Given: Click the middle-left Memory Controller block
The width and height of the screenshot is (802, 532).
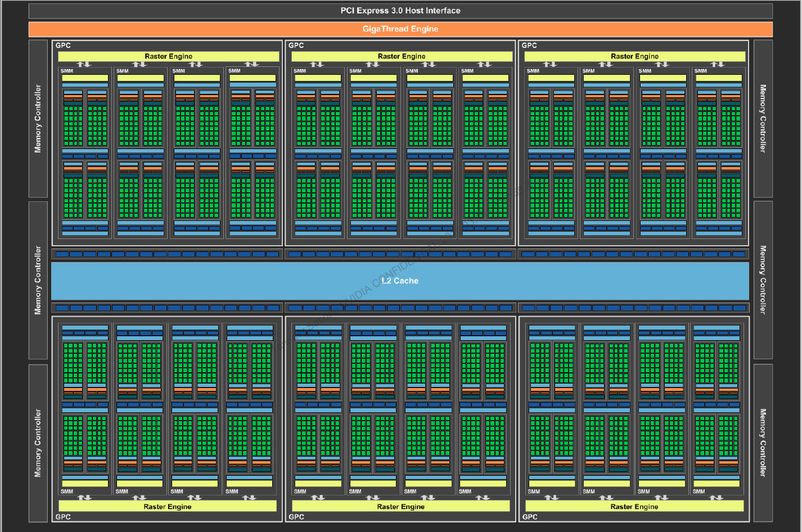Looking at the screenshot, I should tap(38, 280).
